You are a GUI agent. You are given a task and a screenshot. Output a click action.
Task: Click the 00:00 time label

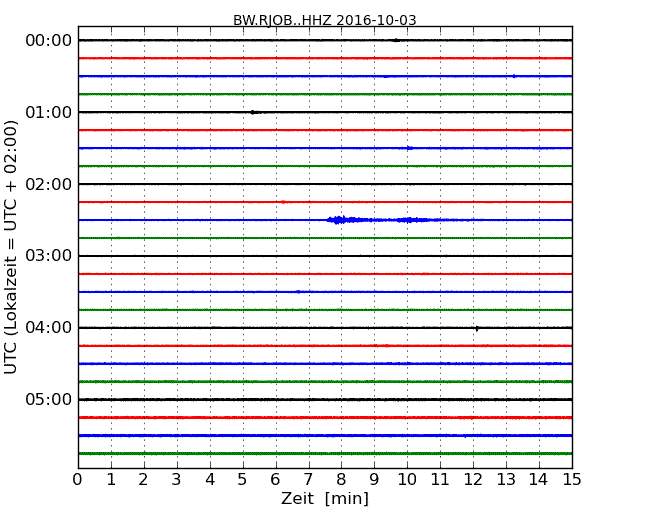[49, 41]
